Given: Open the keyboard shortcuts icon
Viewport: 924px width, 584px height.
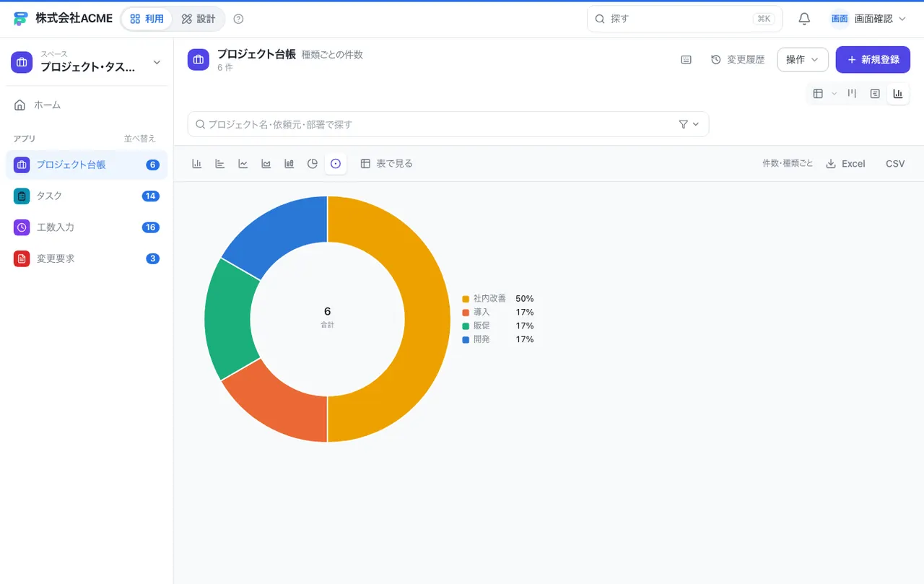Looking at the screenshot, I should [687, 60].
